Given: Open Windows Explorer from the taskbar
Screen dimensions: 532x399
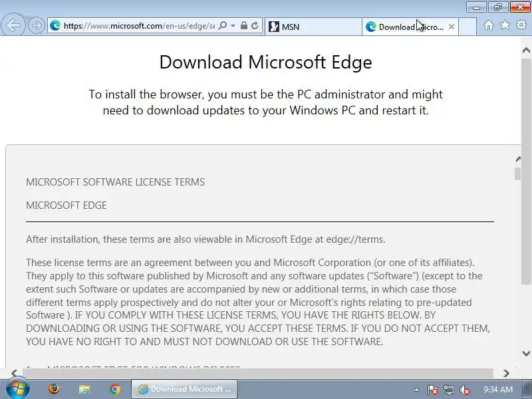Looking at the screenshot, I should [x=84, y=389].
